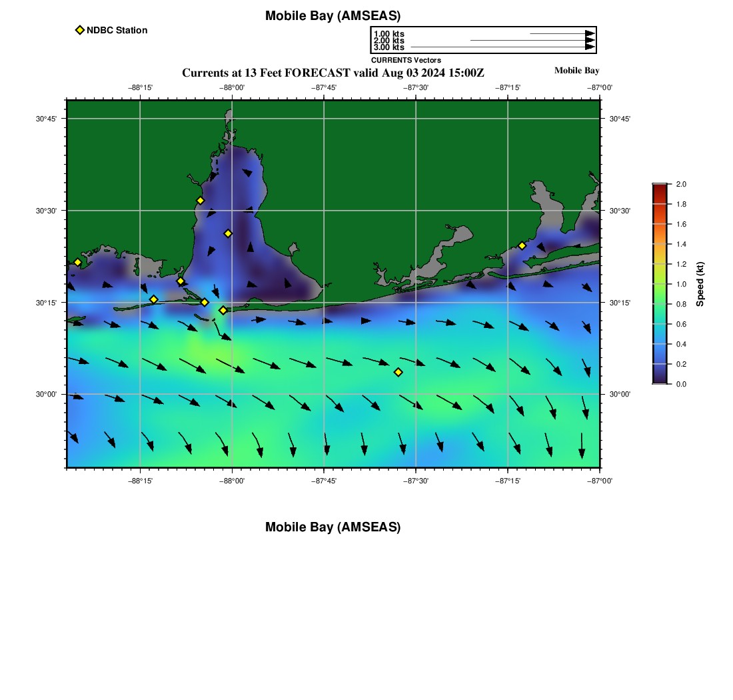Screen dimensions: 733x700
Task: Select the westernmost station diamond at map edge
Action: [77, 262]
